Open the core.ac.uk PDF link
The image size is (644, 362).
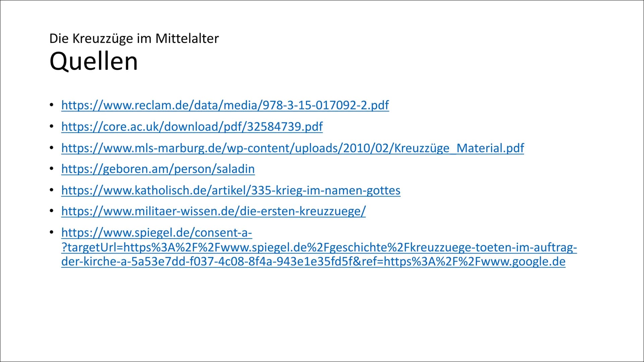coord(192,126)
